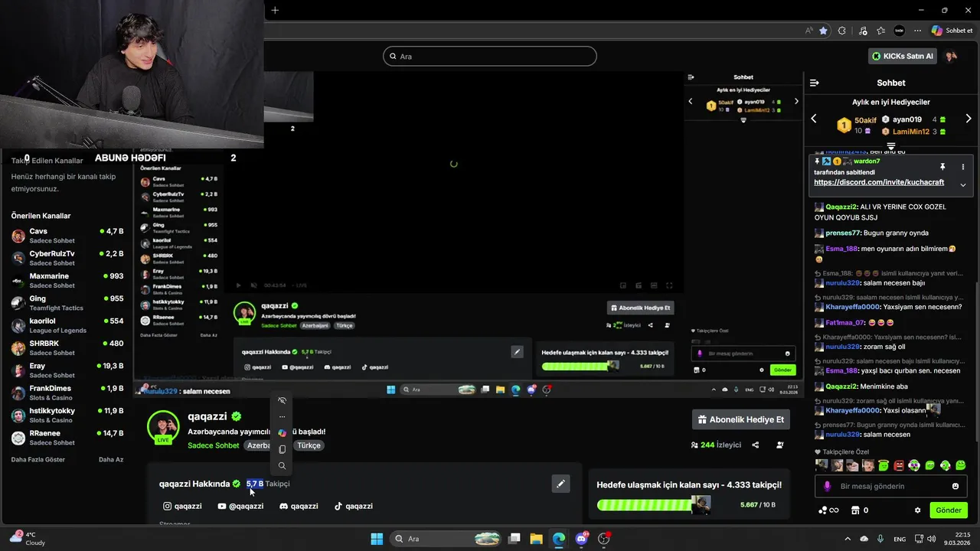Screen dimensions: 980x551
Task: Open a new browser tab with plus
Action: 275,10
